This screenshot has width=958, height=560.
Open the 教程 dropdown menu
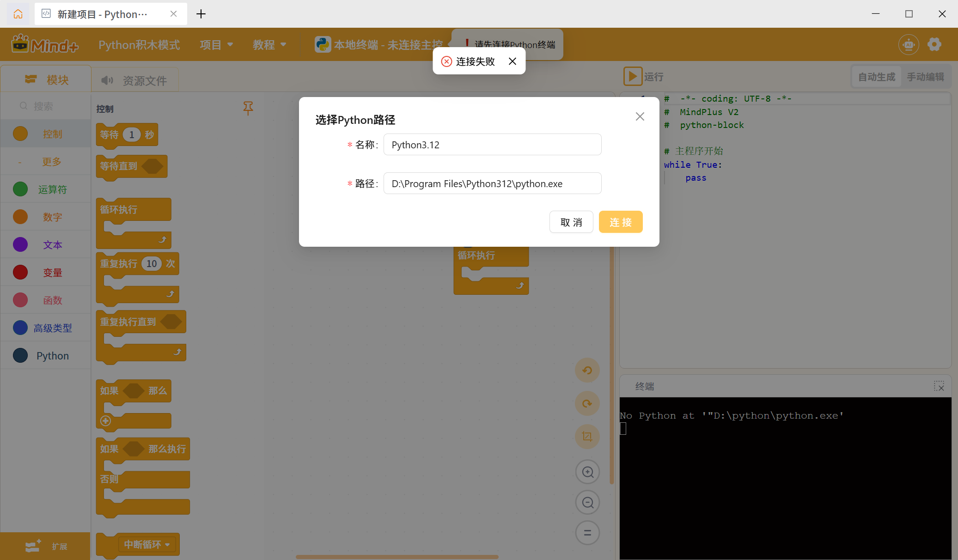point(269,44)
